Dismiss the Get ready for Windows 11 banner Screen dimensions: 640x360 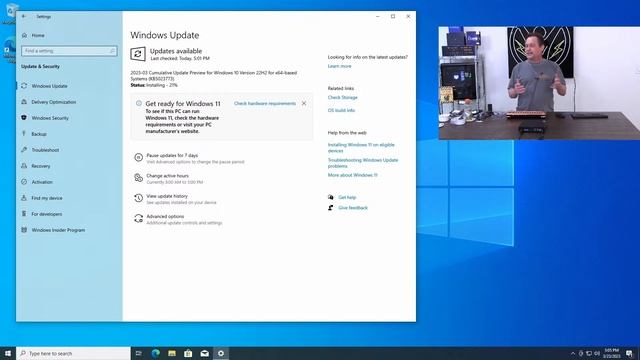pyautogui.click(x=304, y=103)
